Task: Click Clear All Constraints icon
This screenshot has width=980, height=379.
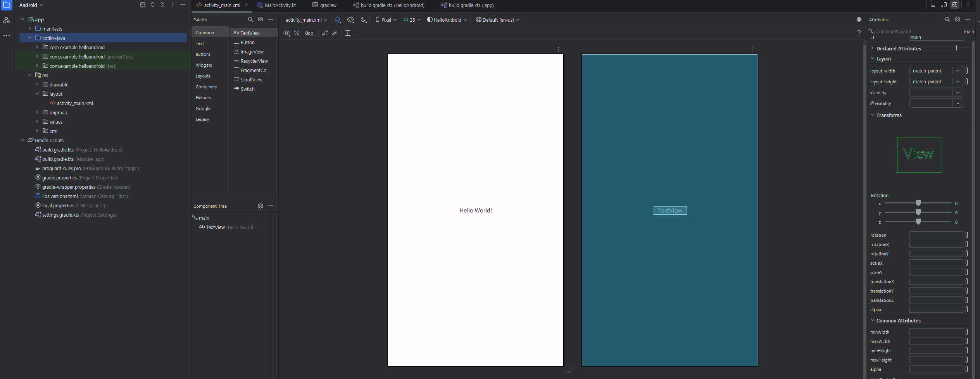Action: pyautogui.click(x=325, y=33)
